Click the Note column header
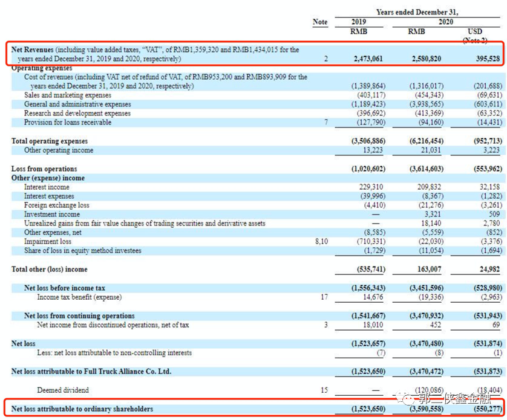This screenshot has width=507, height=420. click(x=320, y=22)
